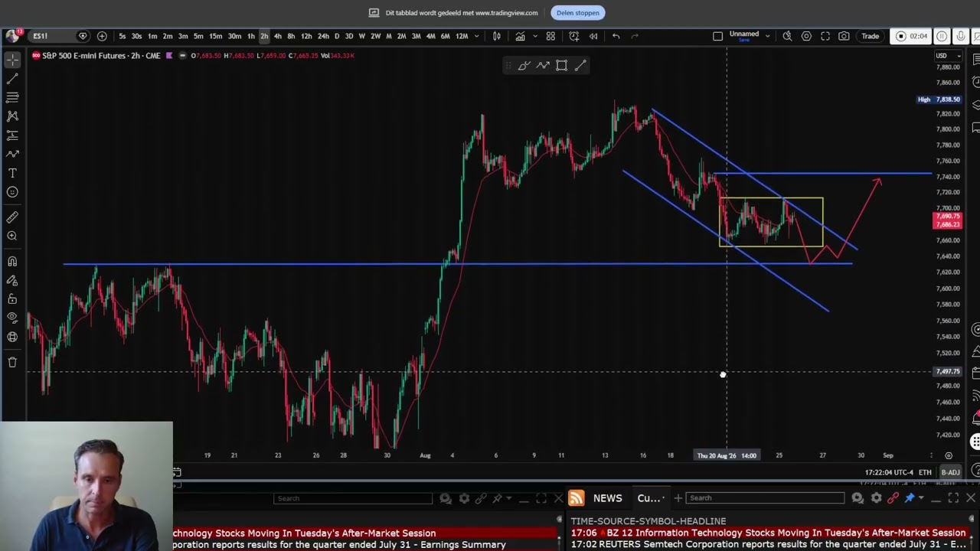This screenshot has height=551, width=980.
Task: Toggle lock all drawings
Action: point(12,299)
